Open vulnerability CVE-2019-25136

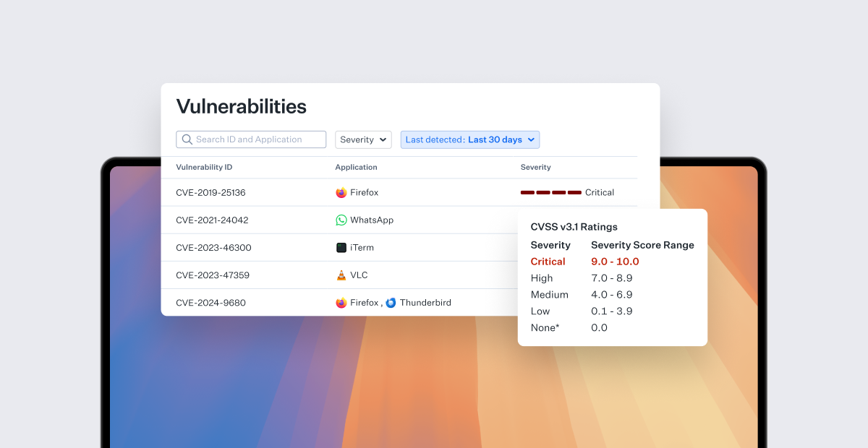210,192
